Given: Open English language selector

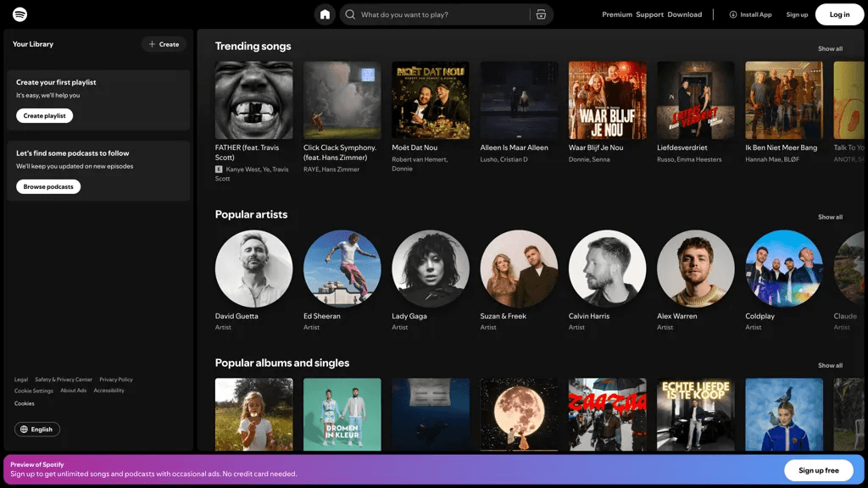Looking at the screenshot, I should point(37,430).
